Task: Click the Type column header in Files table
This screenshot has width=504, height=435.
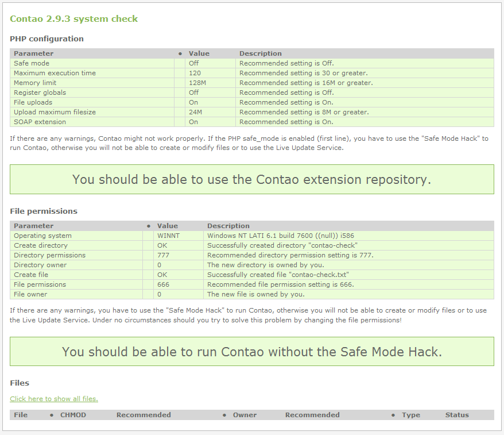Action: [411, 415]
